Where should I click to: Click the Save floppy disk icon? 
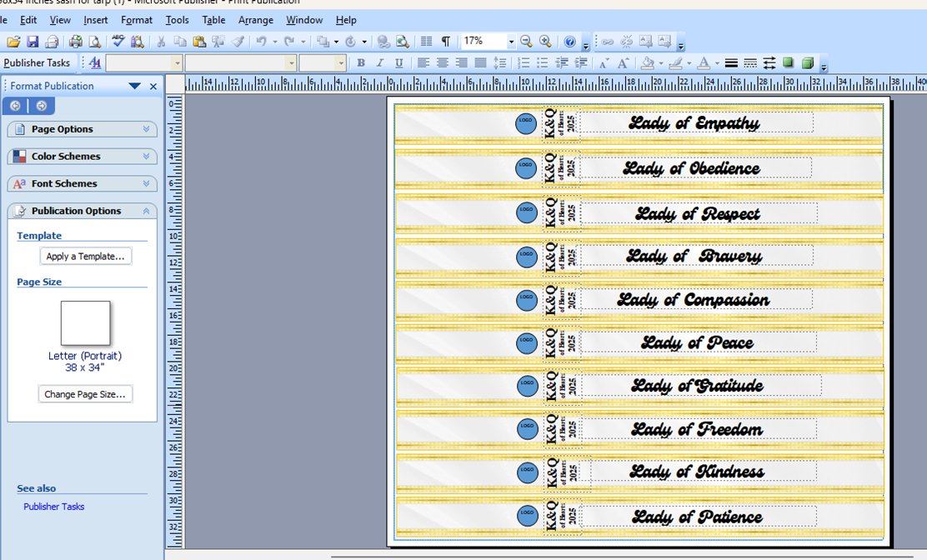click(33, 42)
